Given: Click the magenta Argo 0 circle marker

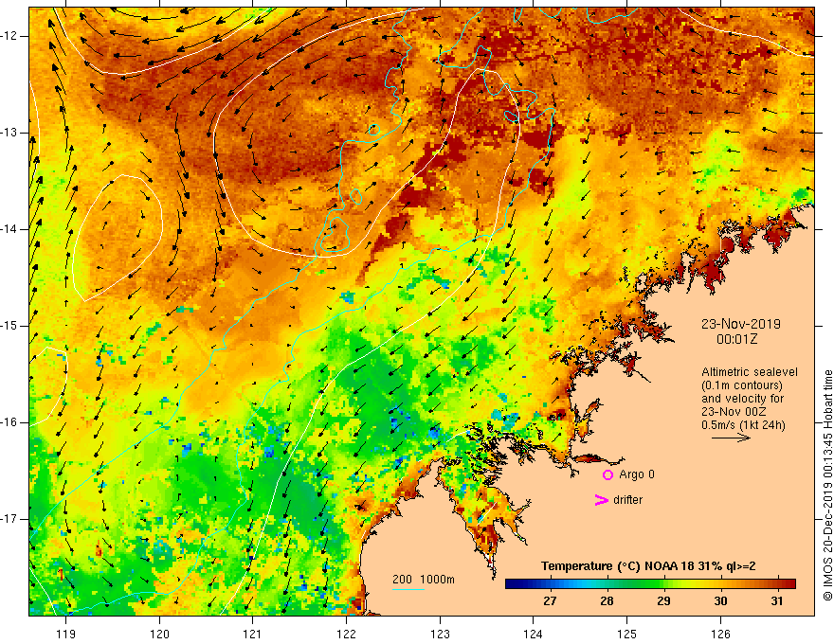Looking at the screenshot, I should tap(607, 474).
